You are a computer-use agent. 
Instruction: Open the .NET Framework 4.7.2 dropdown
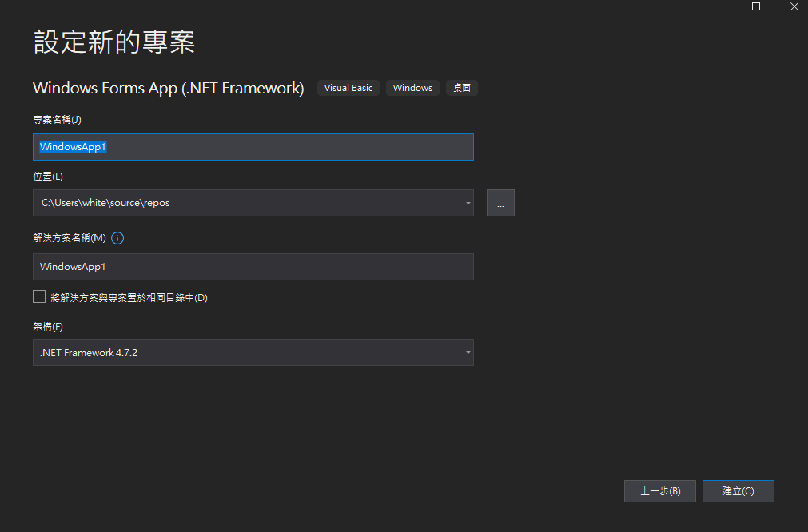click(253, 353)
